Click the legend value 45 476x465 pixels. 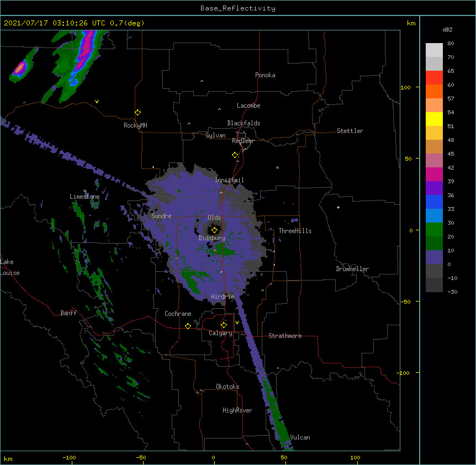[451, 154]
